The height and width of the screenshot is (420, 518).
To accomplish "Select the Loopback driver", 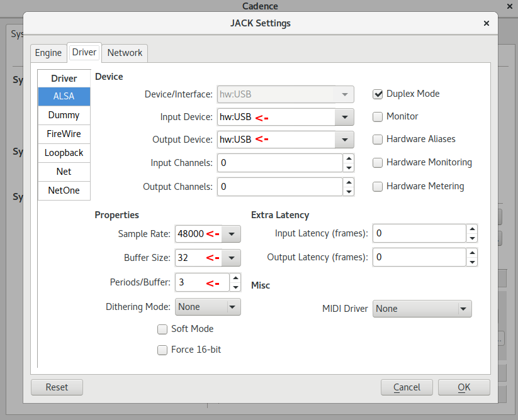I will coord(64,153).
